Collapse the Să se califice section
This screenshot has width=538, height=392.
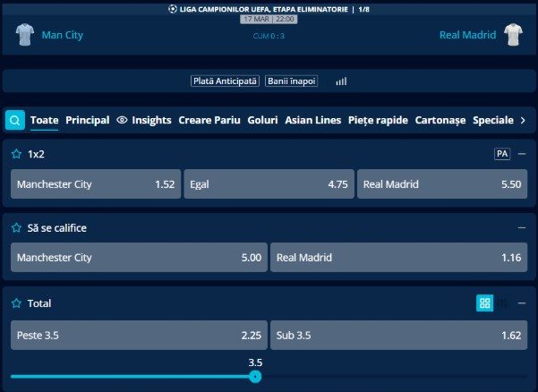522,228
